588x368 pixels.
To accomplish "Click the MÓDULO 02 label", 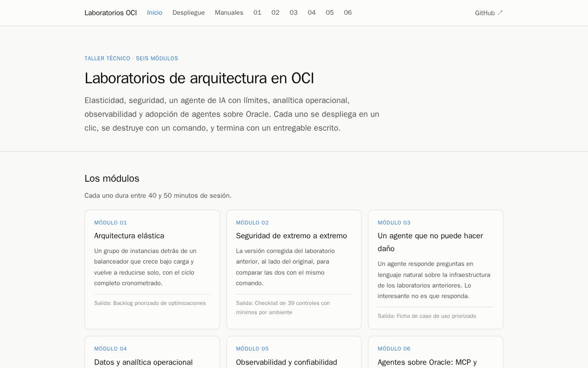I will 252,223.
